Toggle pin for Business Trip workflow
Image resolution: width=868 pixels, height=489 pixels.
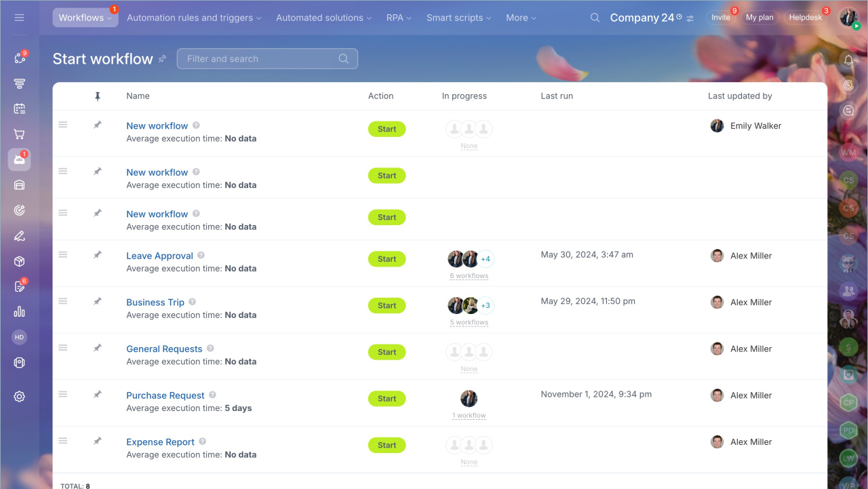coord(98,301)
